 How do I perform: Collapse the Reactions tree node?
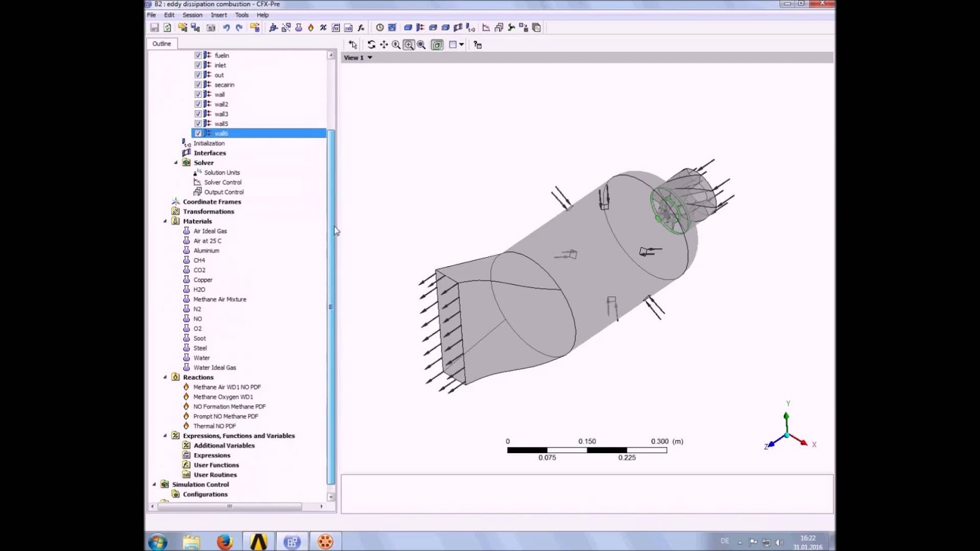pyautogui.click(x=165, y=377)
